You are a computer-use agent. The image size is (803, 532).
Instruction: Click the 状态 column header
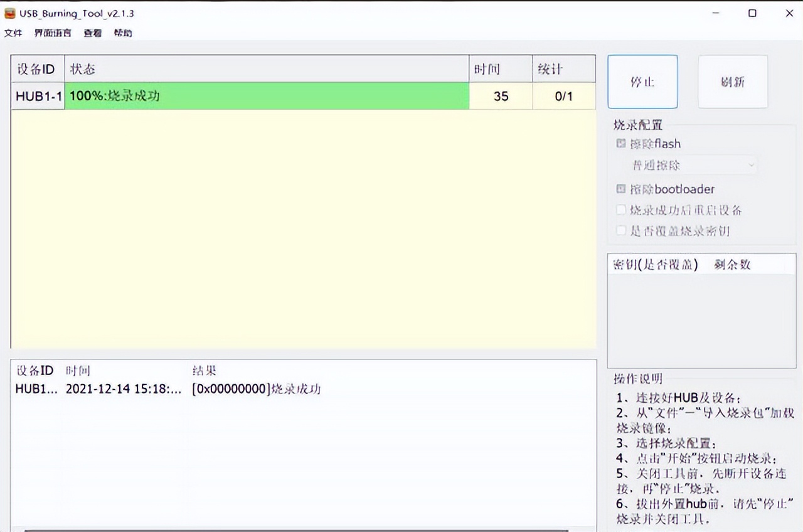[82, 69]
